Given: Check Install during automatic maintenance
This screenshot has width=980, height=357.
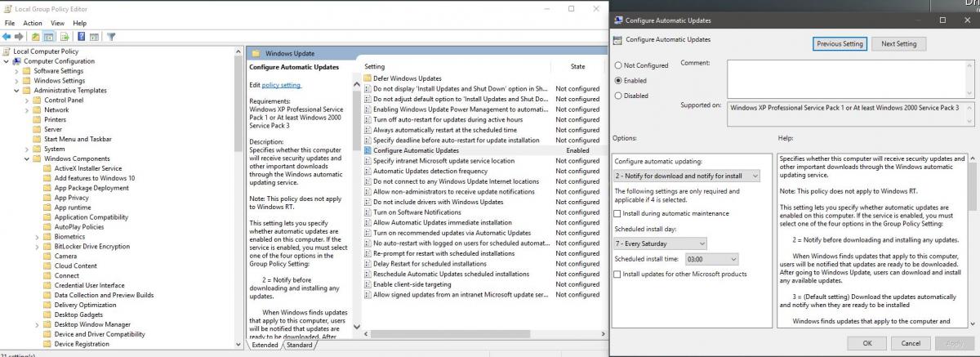Looking at the screenshot, I should pos(618,213).
